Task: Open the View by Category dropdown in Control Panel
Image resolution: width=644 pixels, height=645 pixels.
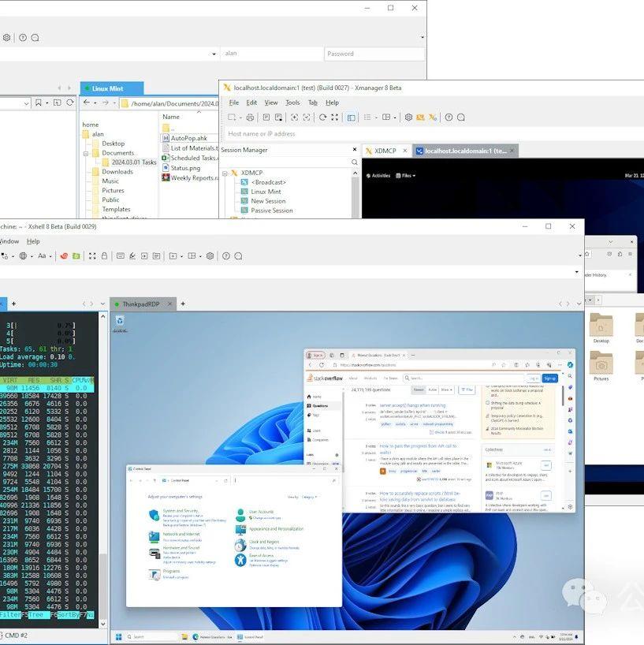Action: coord(309,497)
